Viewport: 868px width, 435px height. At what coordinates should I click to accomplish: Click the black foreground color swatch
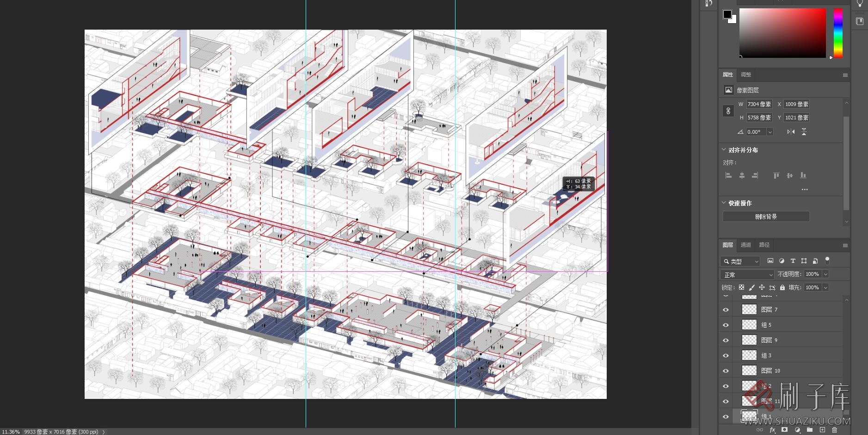727,14
